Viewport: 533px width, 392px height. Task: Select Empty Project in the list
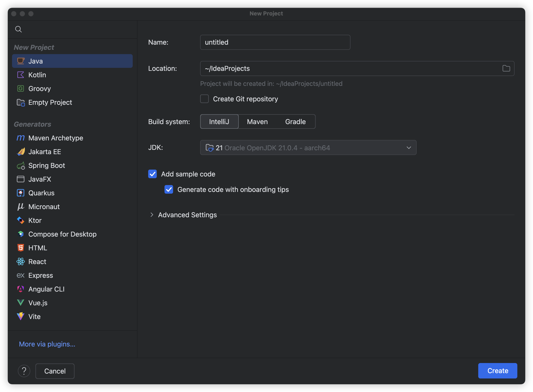point(50,102)
